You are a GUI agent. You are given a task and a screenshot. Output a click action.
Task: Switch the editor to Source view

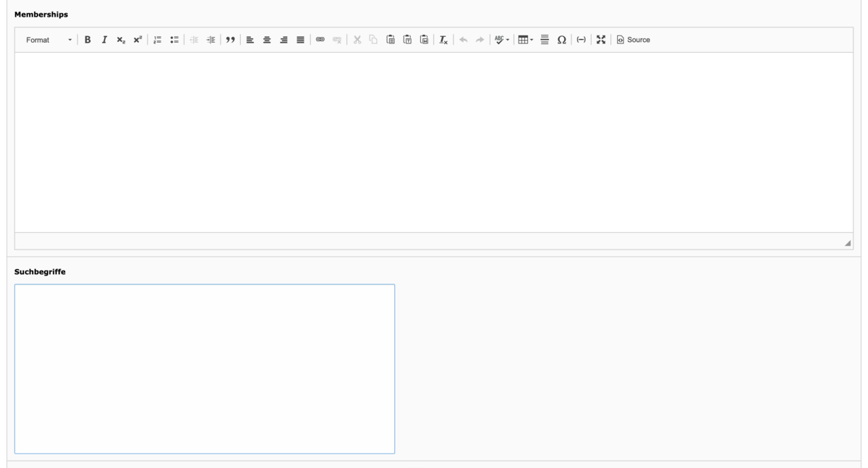click(x=633, y=40)
